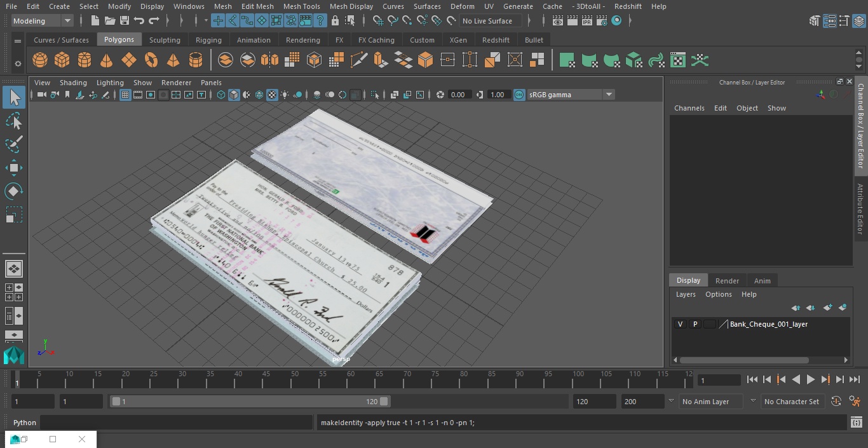Image resolution: width=868 pixels, height=448 pixels.
Task: Open viewport Renderer menu
Action: (176, 83)
